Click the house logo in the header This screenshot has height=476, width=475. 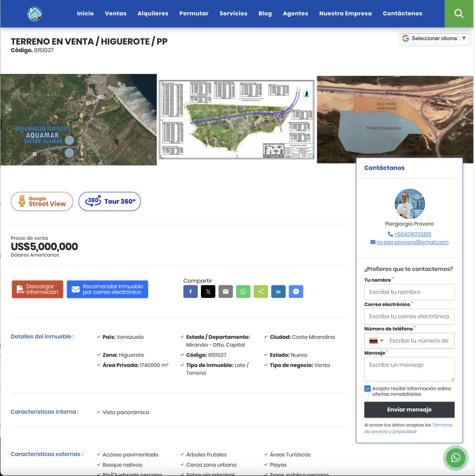pyautogui.click(x=34, y=14)
